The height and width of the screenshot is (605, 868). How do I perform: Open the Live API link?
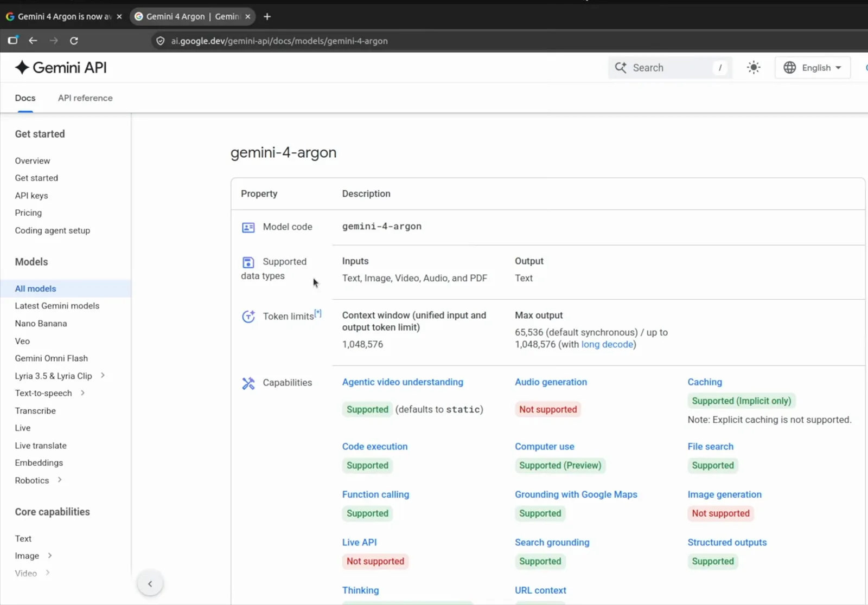(x=359, y=543)
